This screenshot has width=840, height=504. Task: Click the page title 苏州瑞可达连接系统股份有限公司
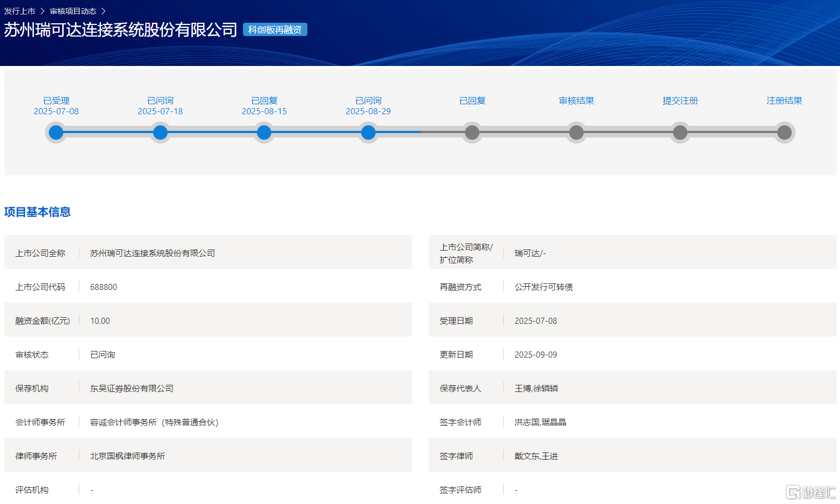click(x=121, y=29)
